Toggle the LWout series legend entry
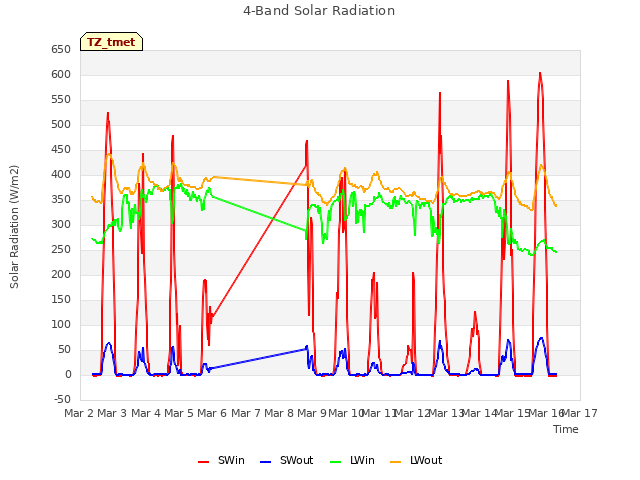Screen dimensions: 640x480 [416, 461]
